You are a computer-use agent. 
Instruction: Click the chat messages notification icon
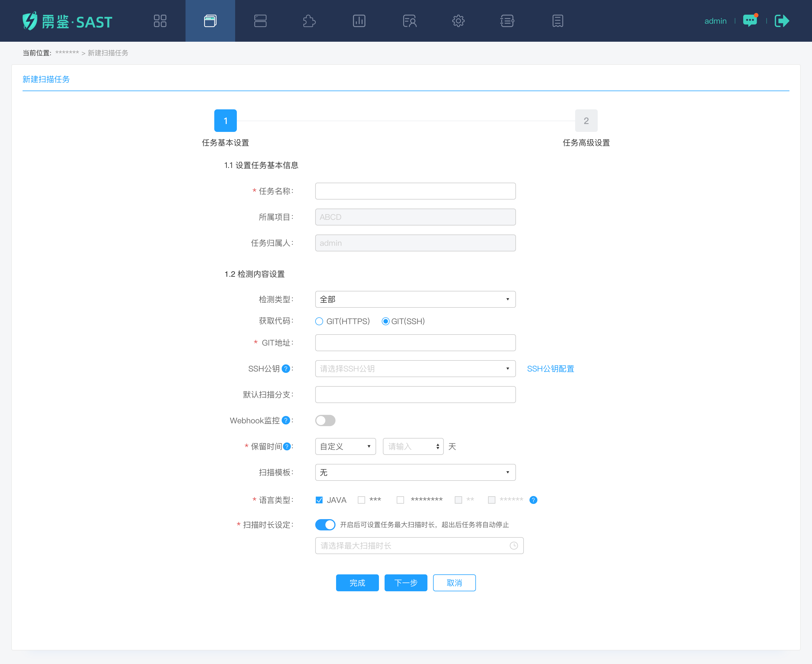pos(750,21)
